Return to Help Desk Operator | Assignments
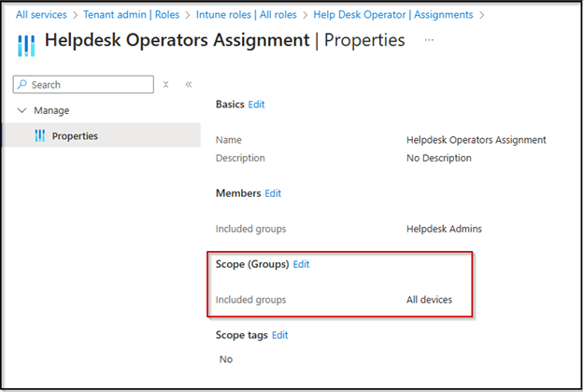 point(393,15)
